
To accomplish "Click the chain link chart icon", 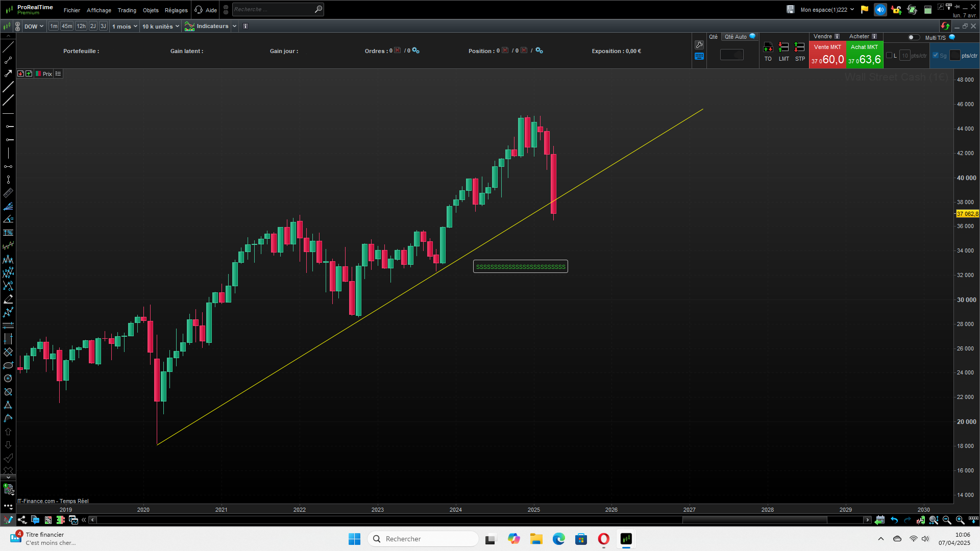I will [x=18, y=27].
